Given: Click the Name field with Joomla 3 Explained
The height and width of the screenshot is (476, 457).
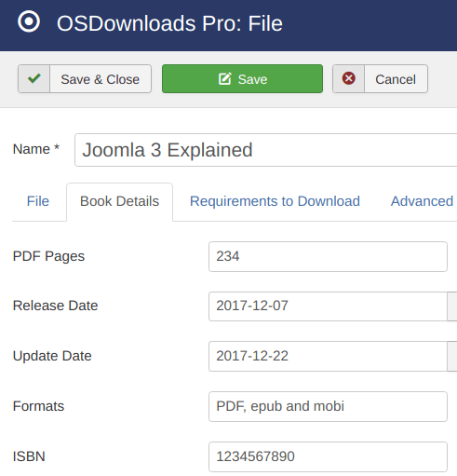Looking at the screenshot, I should coord(266,150).
